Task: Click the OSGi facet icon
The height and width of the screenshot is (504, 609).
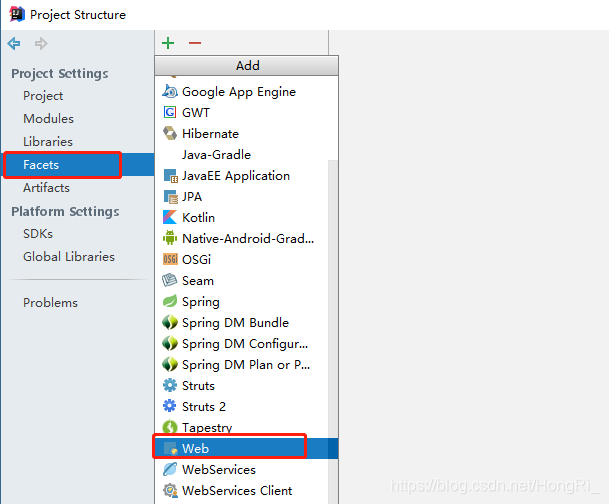Action: (x=170, y=259)
